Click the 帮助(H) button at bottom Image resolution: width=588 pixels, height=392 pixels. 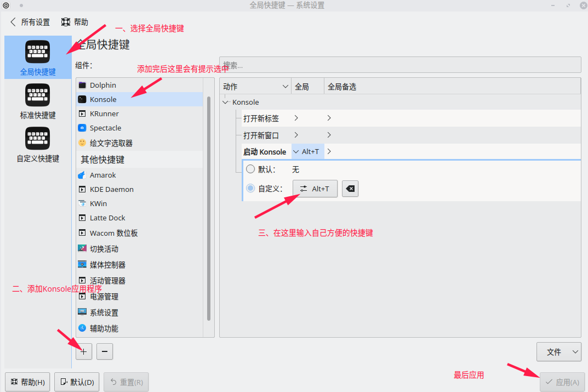click(27, 382)
